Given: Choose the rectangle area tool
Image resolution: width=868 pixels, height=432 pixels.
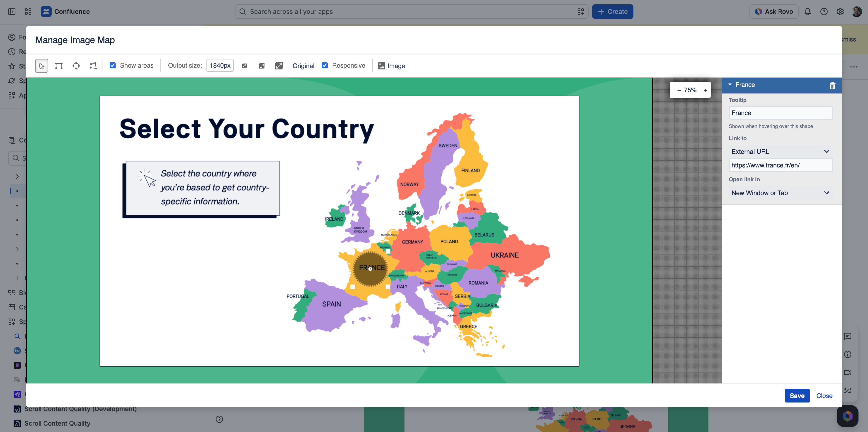Looking at the screenshot, I should (x=59, y=66).
